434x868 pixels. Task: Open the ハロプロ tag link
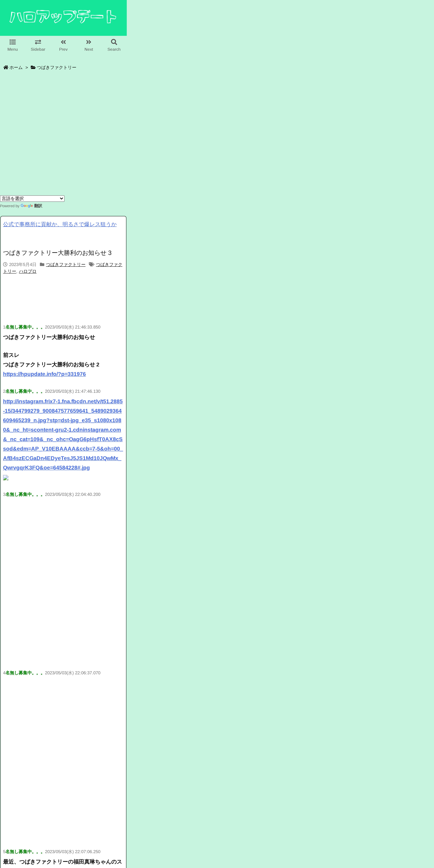coord(28,271)
